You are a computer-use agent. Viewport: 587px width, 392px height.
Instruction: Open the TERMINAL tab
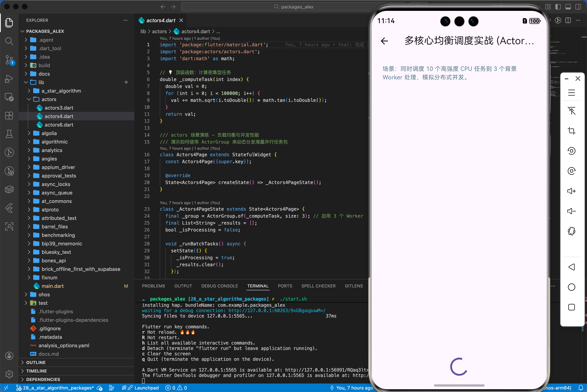[258, 286]
